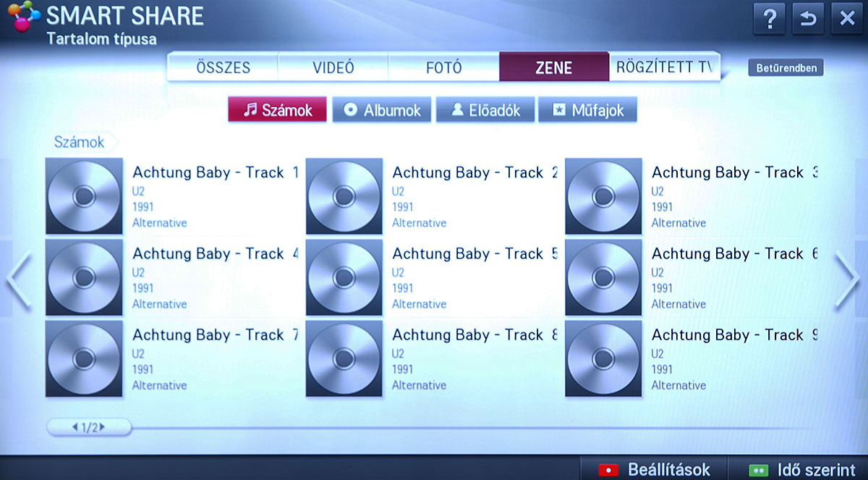Show music by Előadók
This screenshot has width=868, height=480.
[x=485, y=110]
